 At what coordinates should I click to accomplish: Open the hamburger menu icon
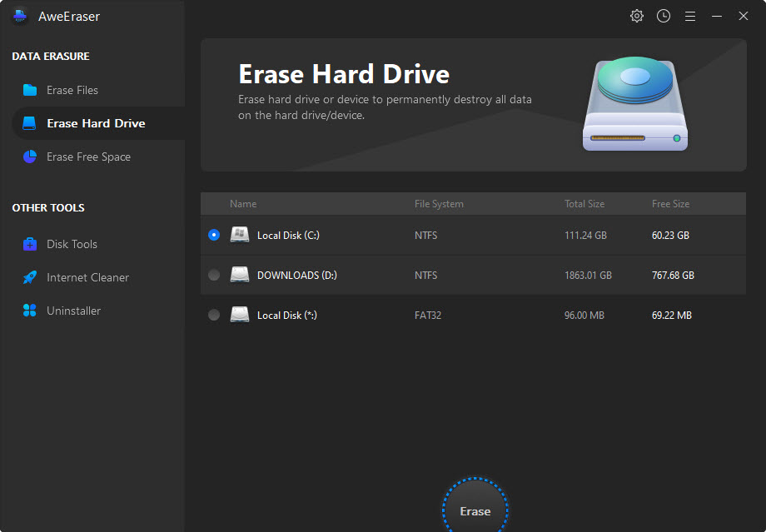689,17
